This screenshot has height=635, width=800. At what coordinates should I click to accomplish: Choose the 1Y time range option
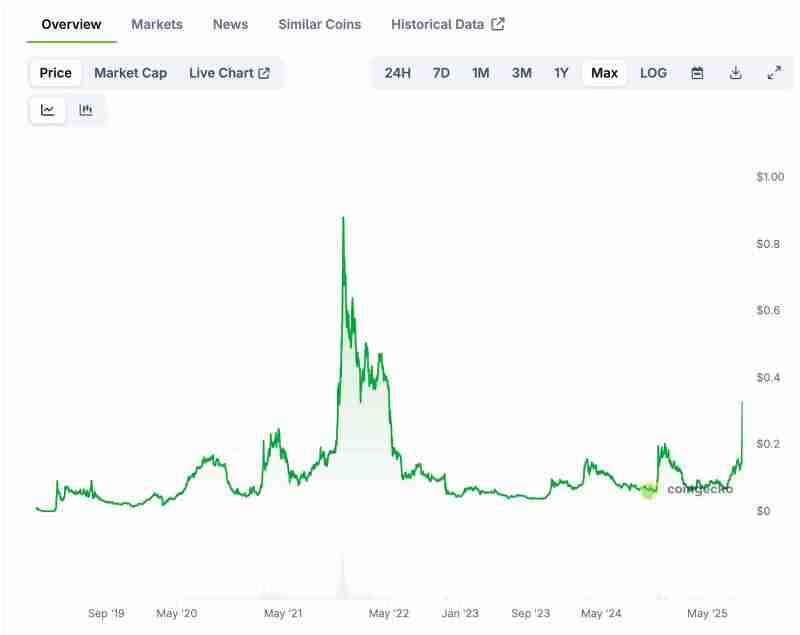[562, 72]
